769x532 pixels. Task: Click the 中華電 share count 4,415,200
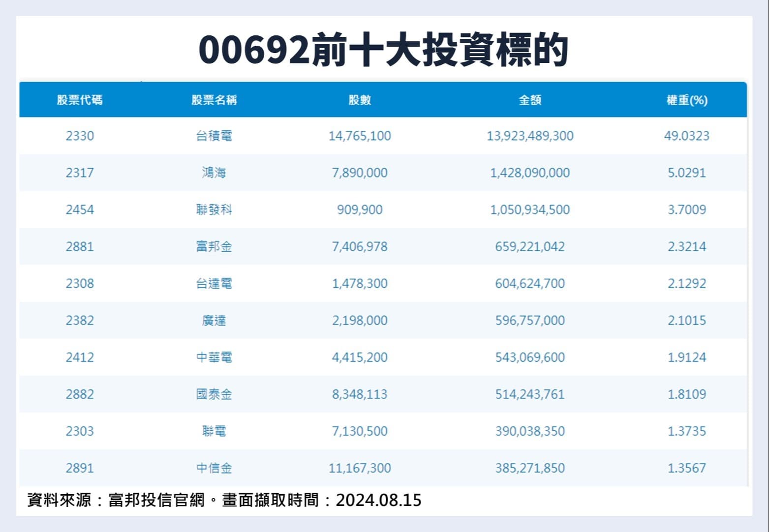pyautogui.click(x=360, y=357)
